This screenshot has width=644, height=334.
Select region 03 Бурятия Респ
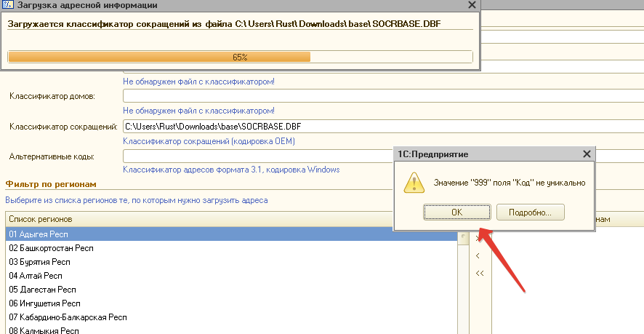(232, 262)
